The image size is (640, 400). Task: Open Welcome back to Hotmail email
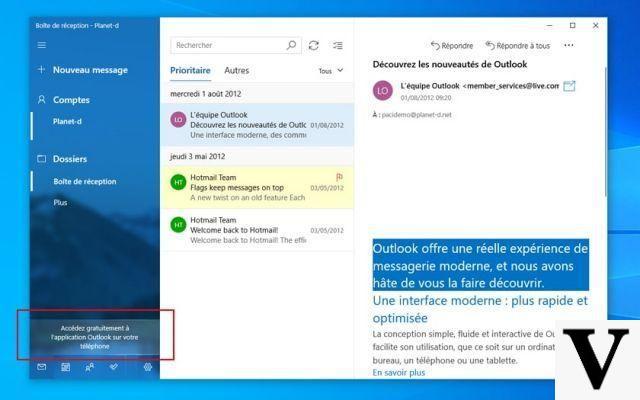[x=257, y=230]
